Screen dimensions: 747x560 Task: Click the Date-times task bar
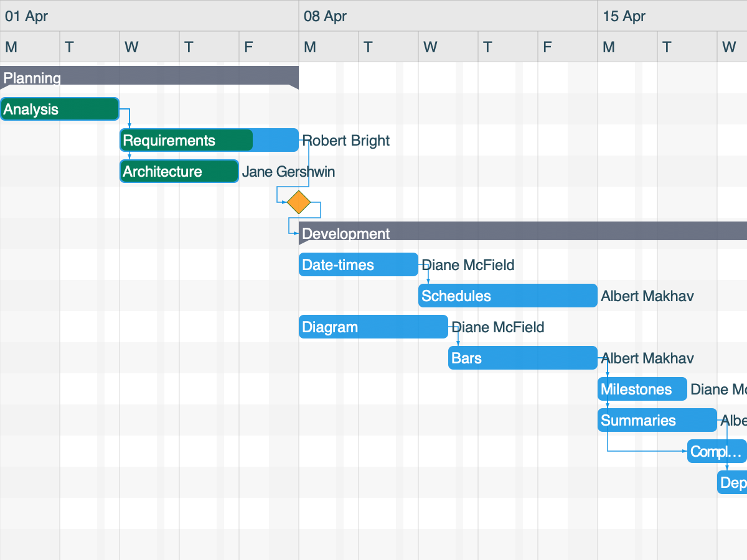(x=359, y=264)
